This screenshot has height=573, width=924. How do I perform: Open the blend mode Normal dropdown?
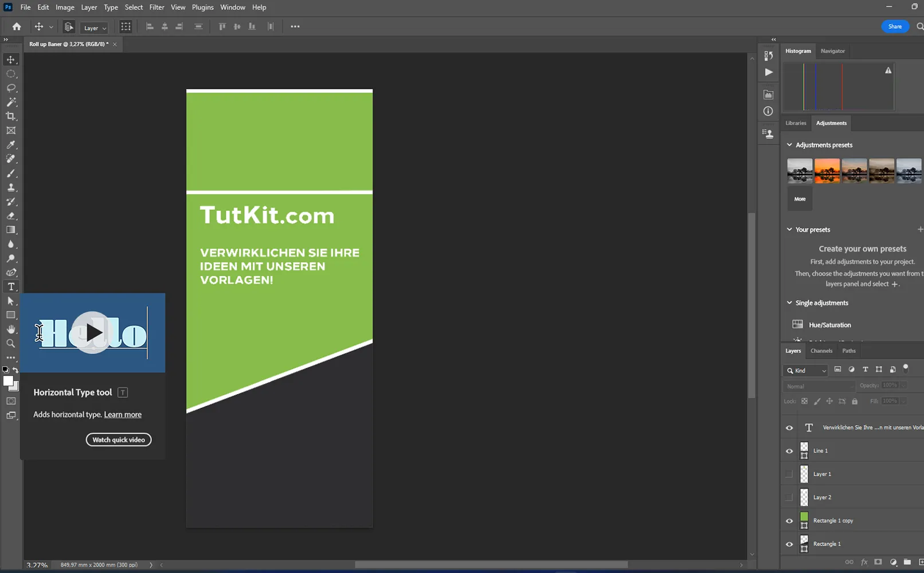point(819,386)
